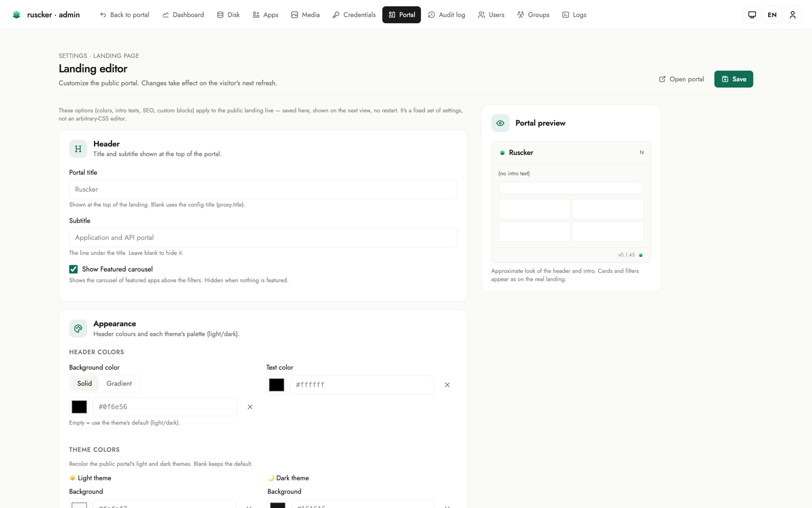Click the HEADER COLORS section label
812x508 pixels.
[96, 352]
